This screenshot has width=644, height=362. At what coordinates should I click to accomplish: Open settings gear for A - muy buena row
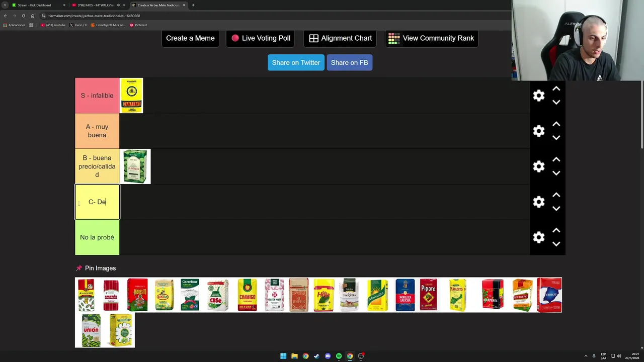pyautogui.click(x=539, y=131)
